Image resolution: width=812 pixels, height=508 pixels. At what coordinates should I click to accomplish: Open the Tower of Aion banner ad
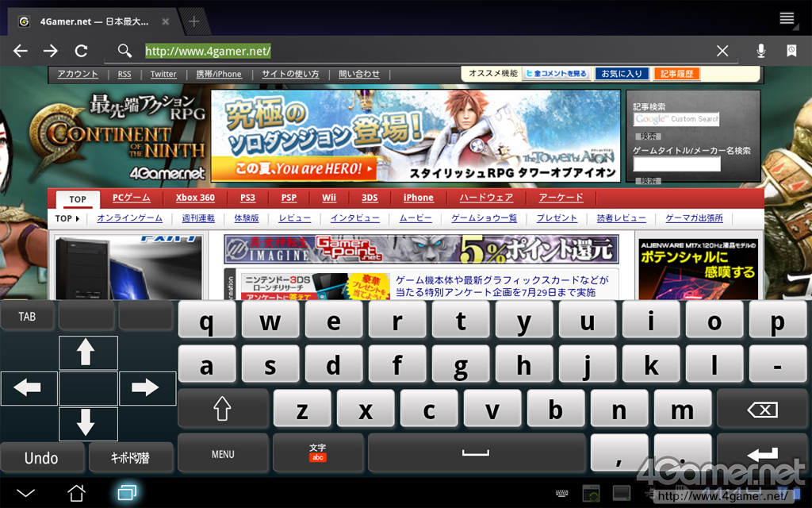click(416, 136)
